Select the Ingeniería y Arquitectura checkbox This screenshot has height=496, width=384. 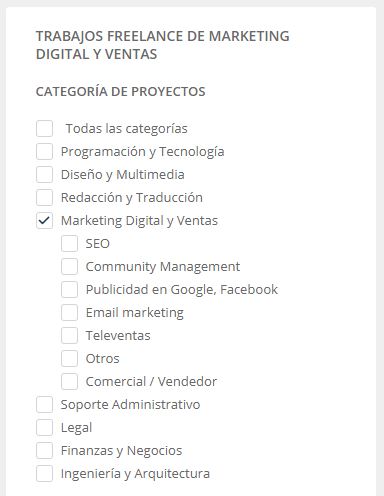pos(44,474)
